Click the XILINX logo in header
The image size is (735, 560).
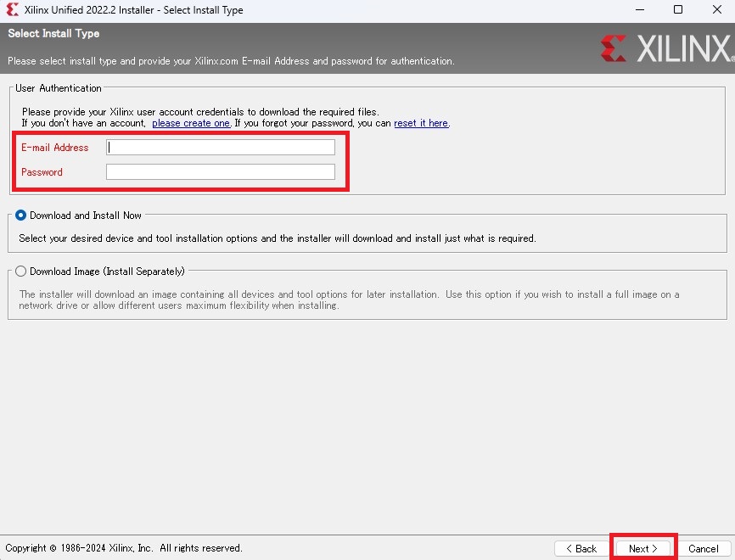(667, 48)
